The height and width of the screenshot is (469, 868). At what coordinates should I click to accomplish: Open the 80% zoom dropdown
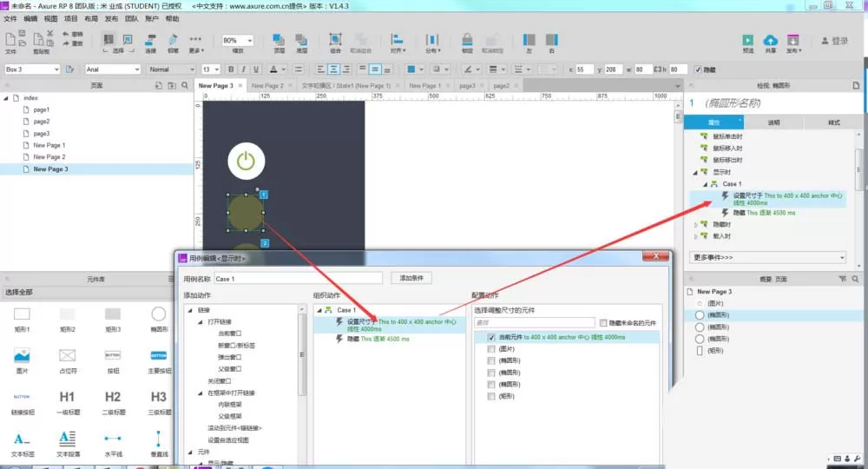tap(238, 41)
